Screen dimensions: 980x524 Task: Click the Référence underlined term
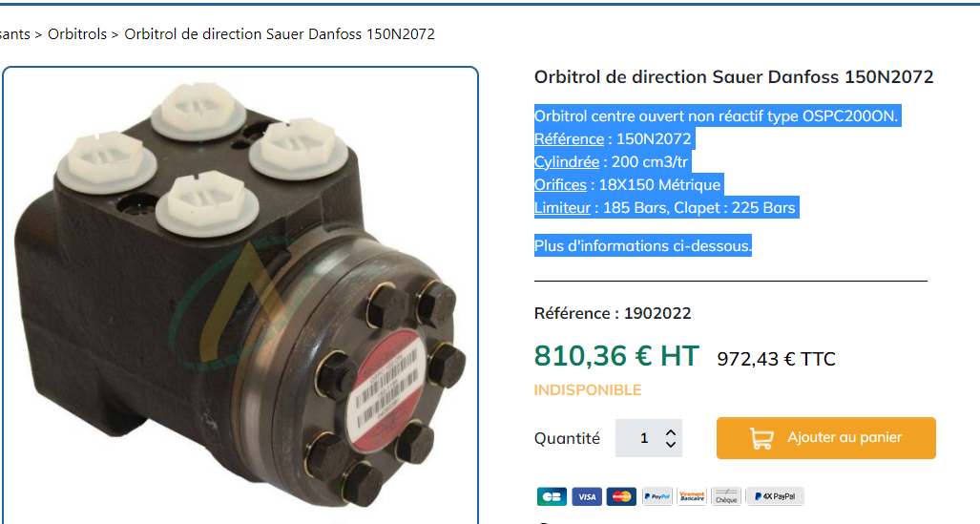[x=569, y=138]
